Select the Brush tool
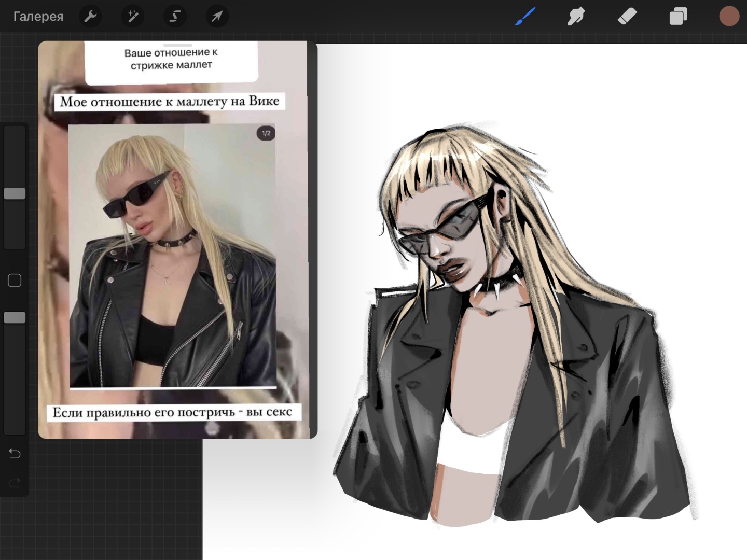Screen dimensions: 747x560 [525, 17]
